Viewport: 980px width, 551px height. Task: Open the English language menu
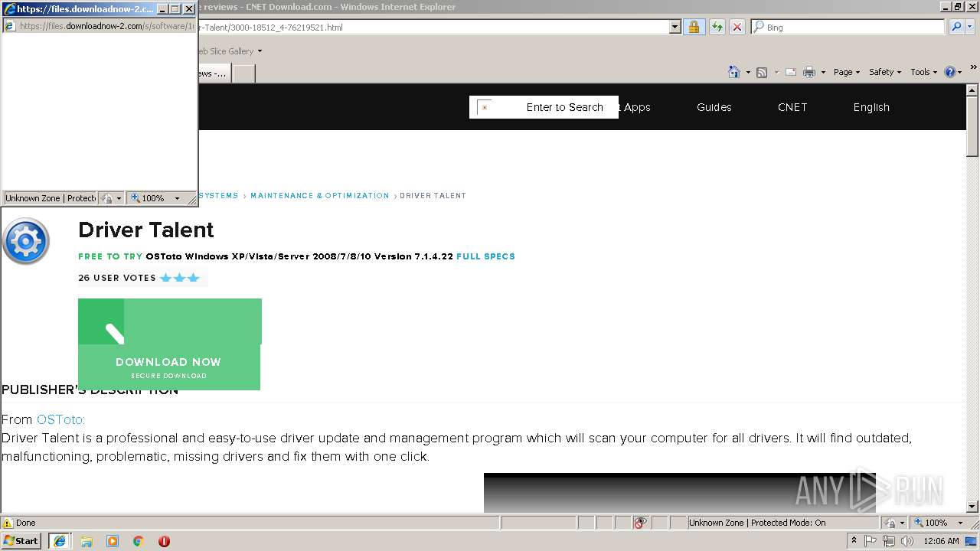click(x=871, y=107)
